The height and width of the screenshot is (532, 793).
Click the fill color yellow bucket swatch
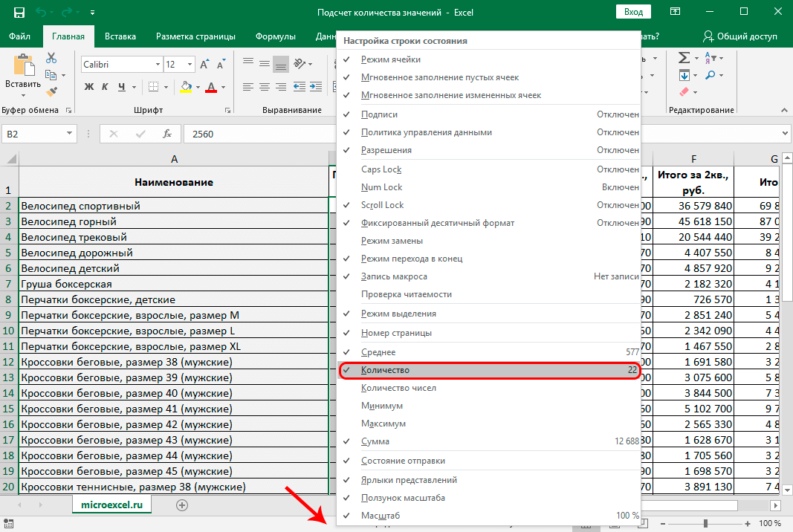186,87
